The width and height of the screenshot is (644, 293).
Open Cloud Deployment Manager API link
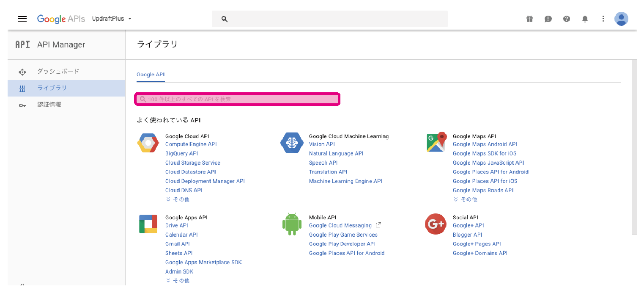tap(205, 181)
